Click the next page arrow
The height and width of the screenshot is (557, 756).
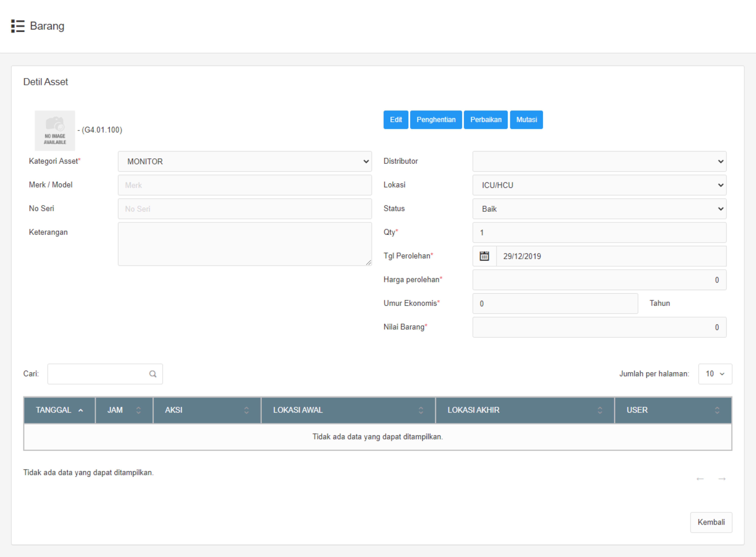click(722, 479)
